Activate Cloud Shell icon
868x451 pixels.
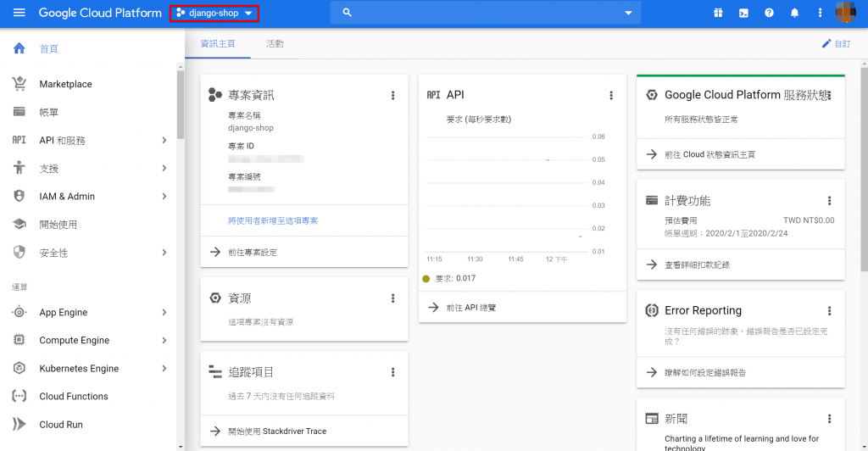coord(743,13)
